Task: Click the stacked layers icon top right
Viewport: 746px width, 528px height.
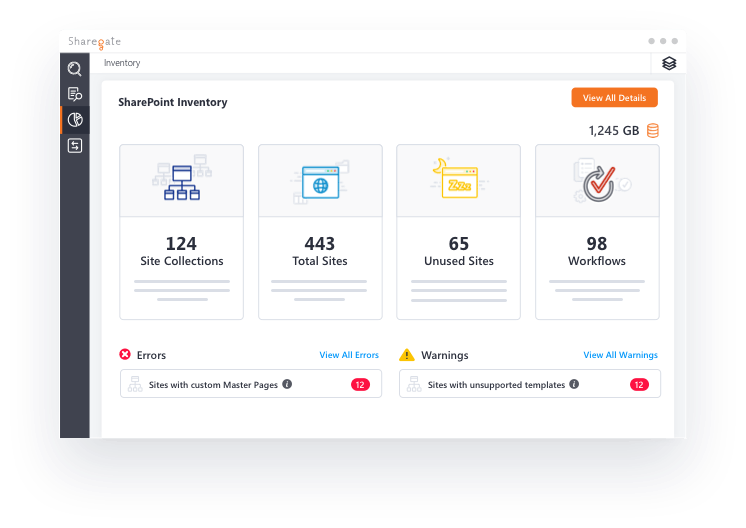Action: [x=669, y=63]
